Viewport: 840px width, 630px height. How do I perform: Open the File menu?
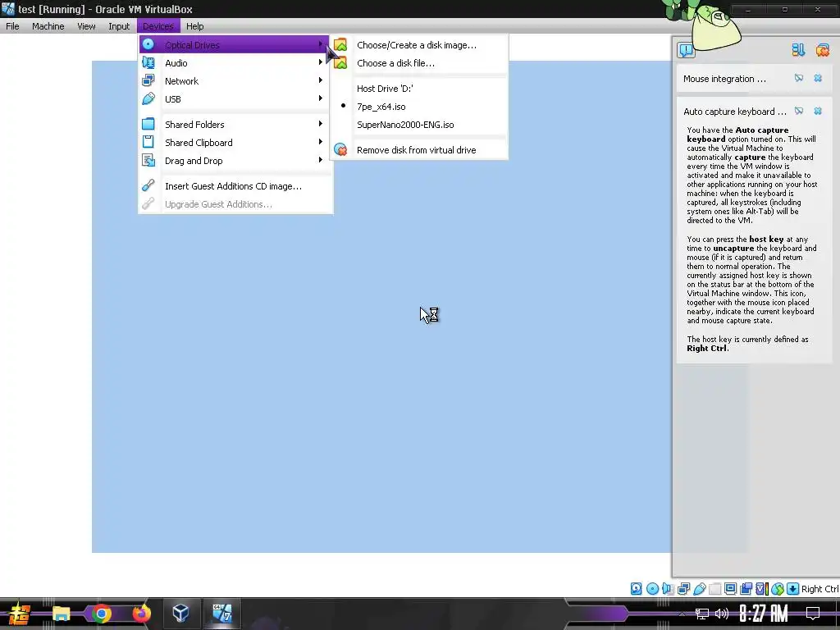tap(12, 25)
